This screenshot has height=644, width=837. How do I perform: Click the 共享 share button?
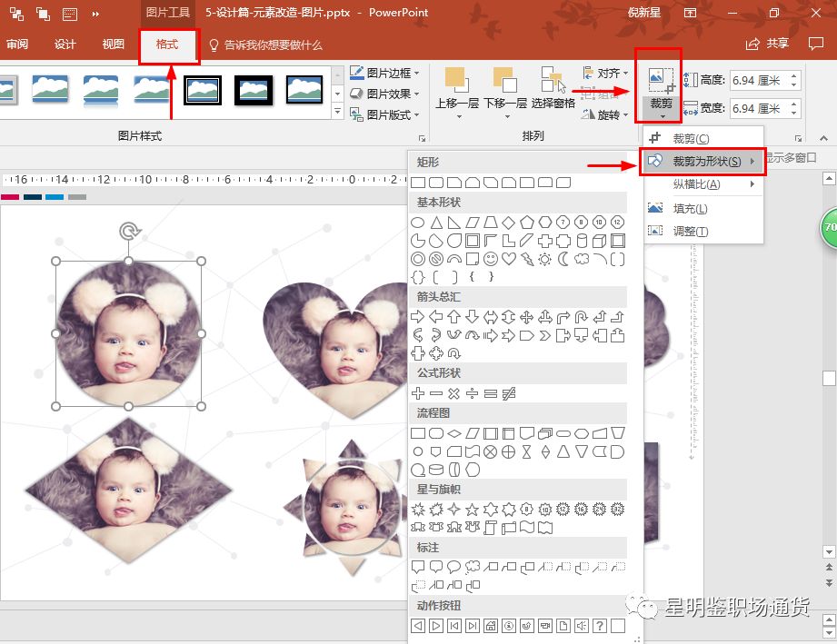[768, 44]
